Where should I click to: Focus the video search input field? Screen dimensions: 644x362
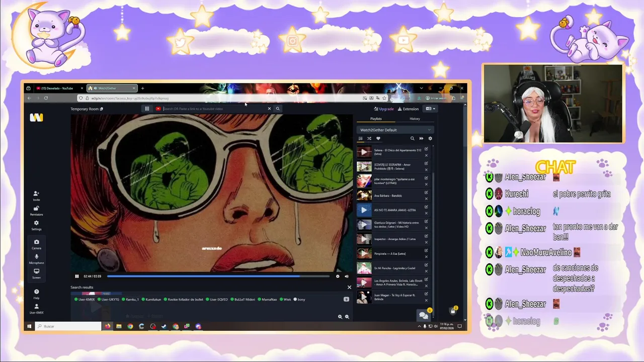214,109
